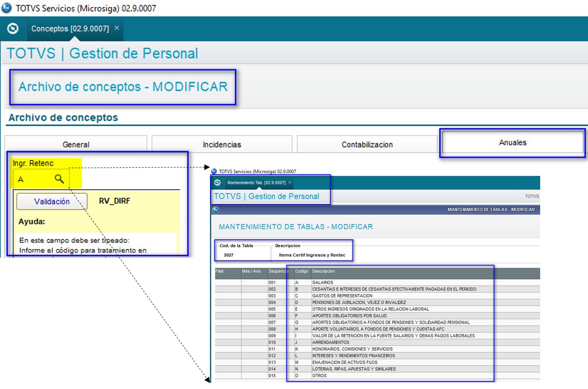Click code cell K
This screenshot has height=389, width=588.
tap(302, 349)
